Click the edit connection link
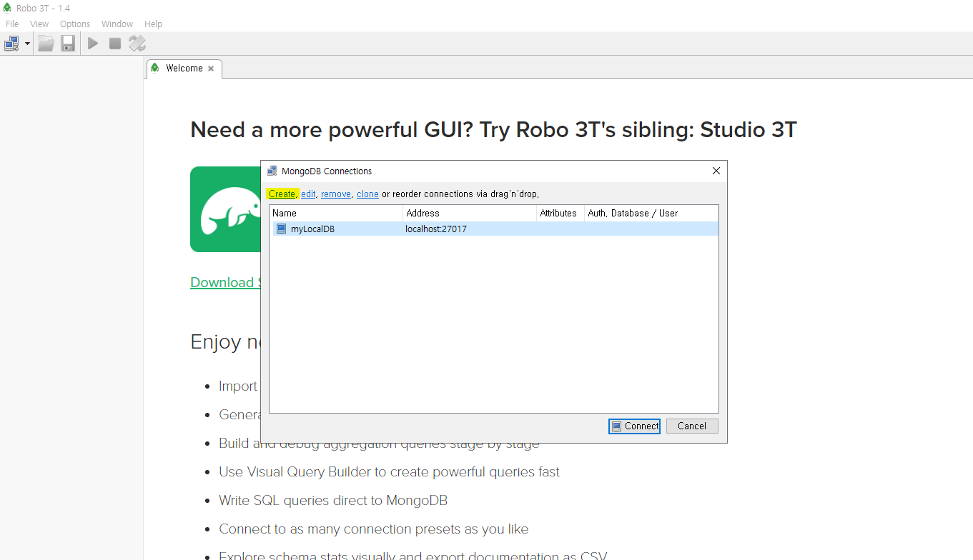Screen dimensions: 973x560 308,194
